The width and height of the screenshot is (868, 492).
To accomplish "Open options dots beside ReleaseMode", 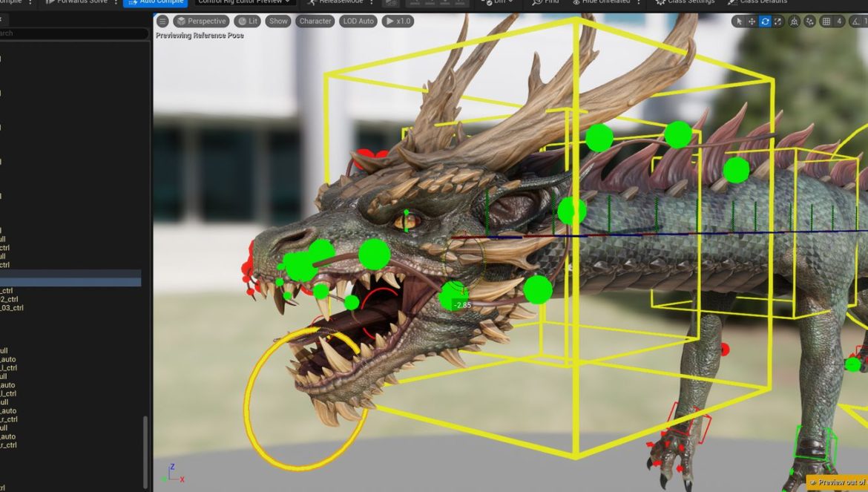I will click(372, 2).
